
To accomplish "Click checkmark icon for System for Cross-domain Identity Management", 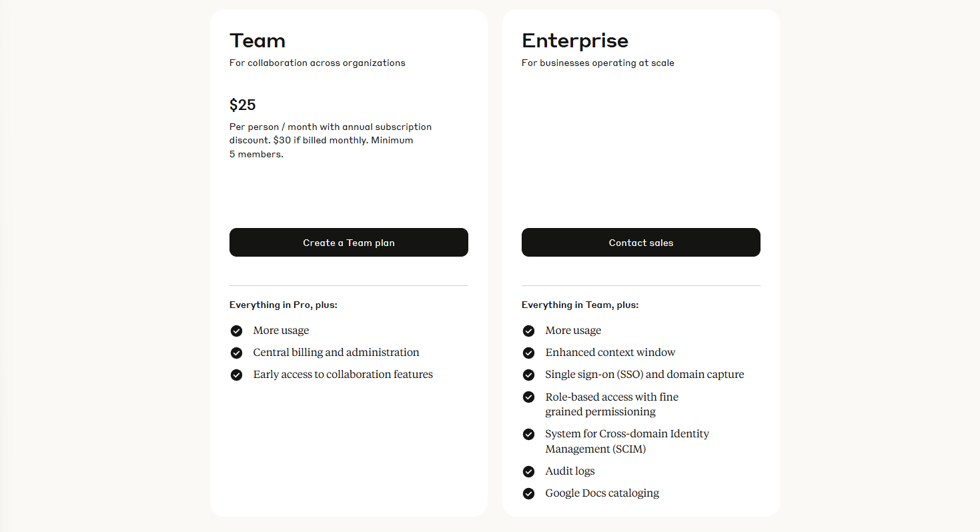I will click(x=528, y=434).
